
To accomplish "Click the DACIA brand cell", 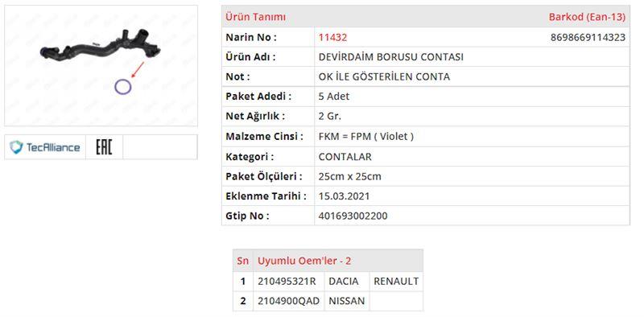I will (x=347, y=282).
